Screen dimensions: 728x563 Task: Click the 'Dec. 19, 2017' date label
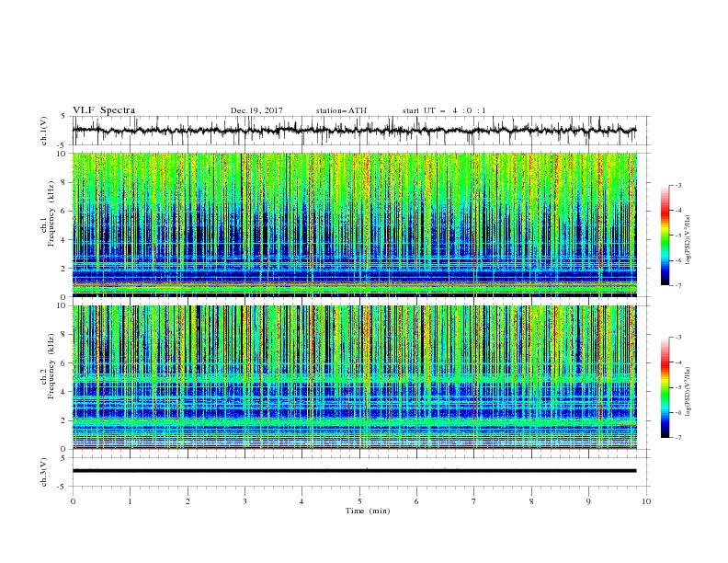[x=256, y=110]
